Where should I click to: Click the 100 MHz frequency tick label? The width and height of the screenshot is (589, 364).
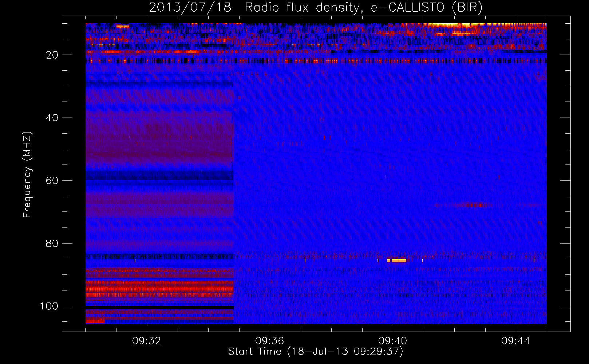49,306
